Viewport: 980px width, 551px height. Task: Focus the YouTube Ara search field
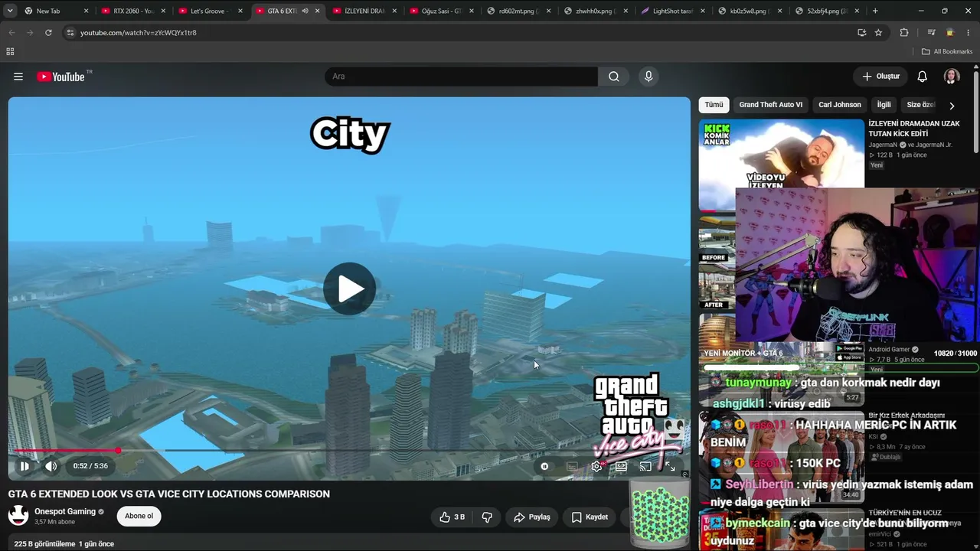462,77
